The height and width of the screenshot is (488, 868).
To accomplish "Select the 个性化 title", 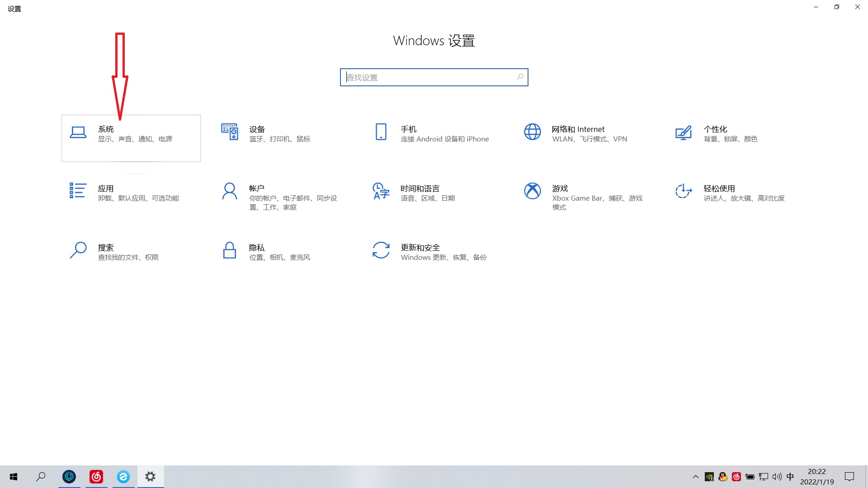I will click(x=715, y=129).
